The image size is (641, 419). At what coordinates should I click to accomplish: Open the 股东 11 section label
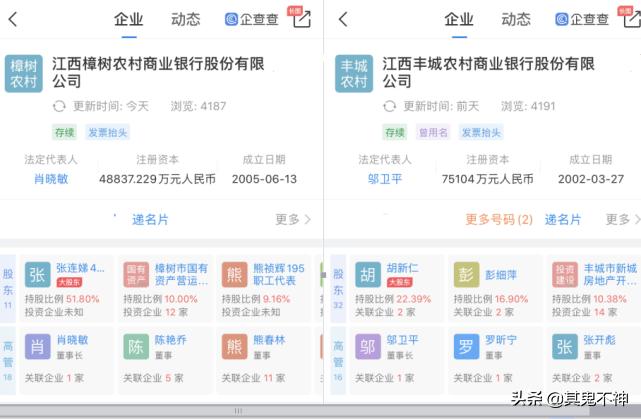tap(8, 289)
